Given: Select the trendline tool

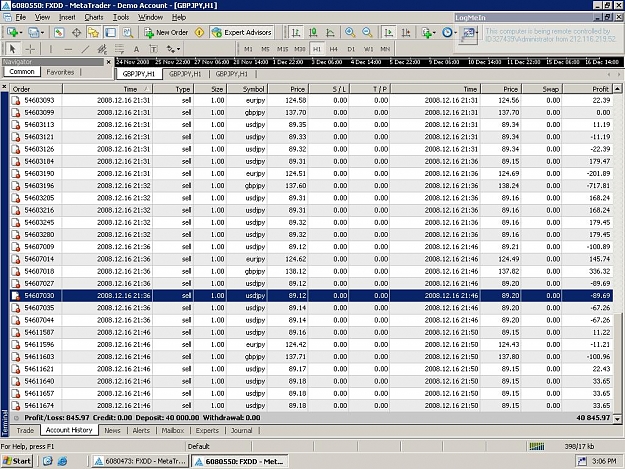Looking at the screenshot, I should 85,49.
